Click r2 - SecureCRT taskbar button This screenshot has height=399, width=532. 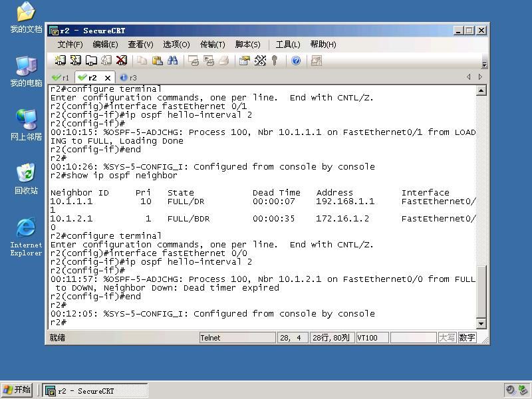click(95, 390)
